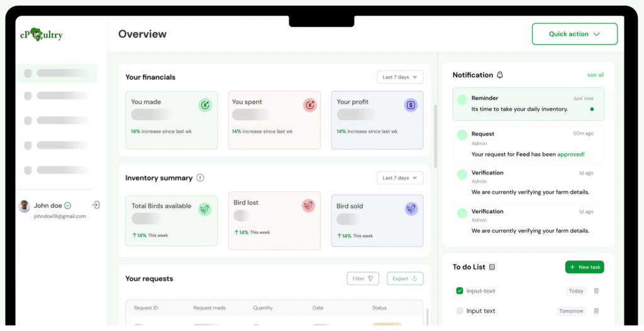Click the Reminder notification avatar circle
The height and width of the screenshot is (331, 644).
pyautogui.click(x=462, y=100)
